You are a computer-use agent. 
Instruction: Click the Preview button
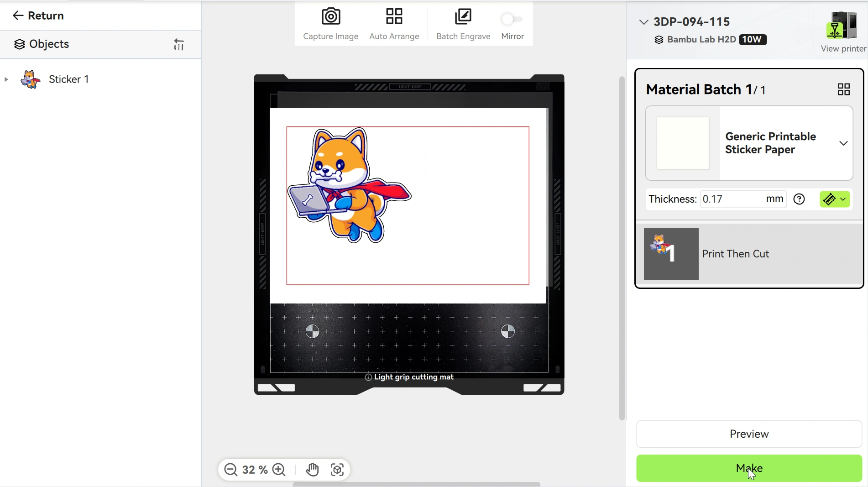(x=749, y=434)
